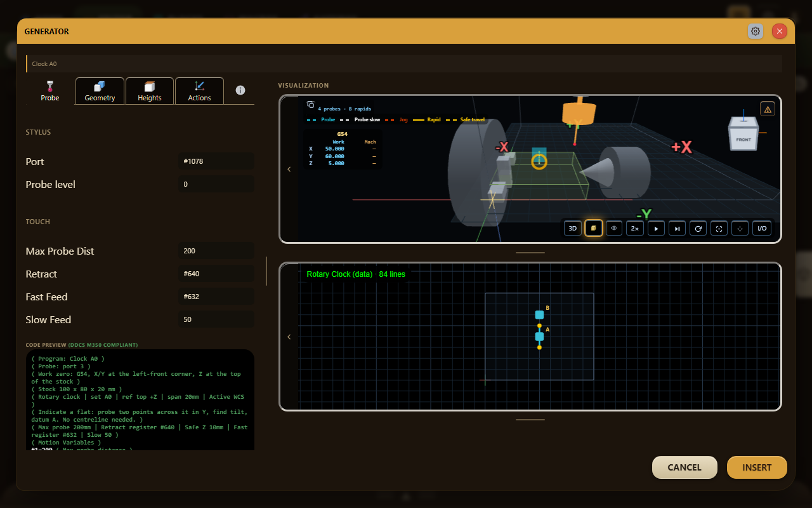Edit the Probe level field
The width and height of the screenshot is (812, 508).
(217, 184)
